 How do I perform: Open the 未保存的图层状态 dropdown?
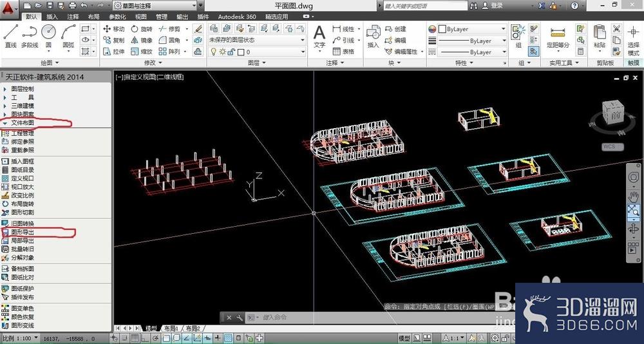click(257, 40)
